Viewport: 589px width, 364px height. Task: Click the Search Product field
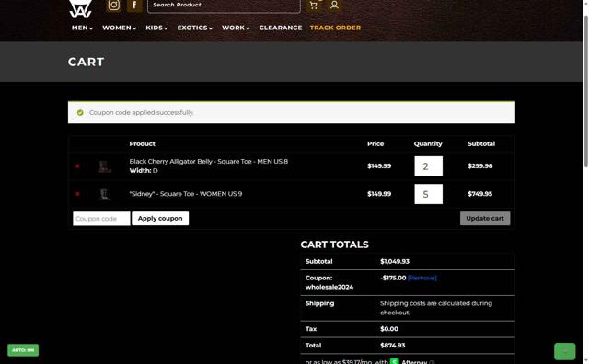pyautogui.click(x=224, y=6)
